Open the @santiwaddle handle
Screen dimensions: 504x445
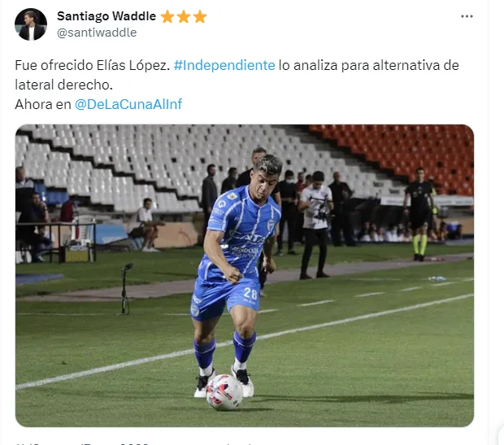click(x=97, y=33)
